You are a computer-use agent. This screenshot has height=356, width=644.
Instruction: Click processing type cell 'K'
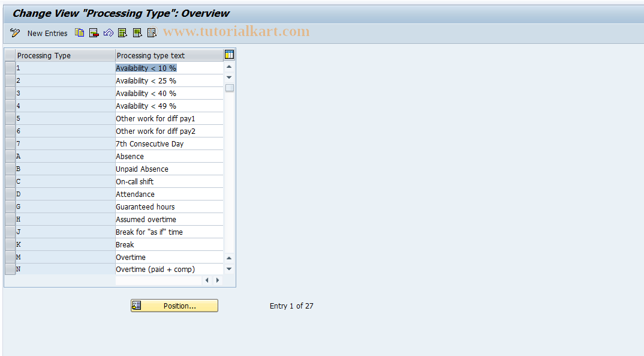65,244
